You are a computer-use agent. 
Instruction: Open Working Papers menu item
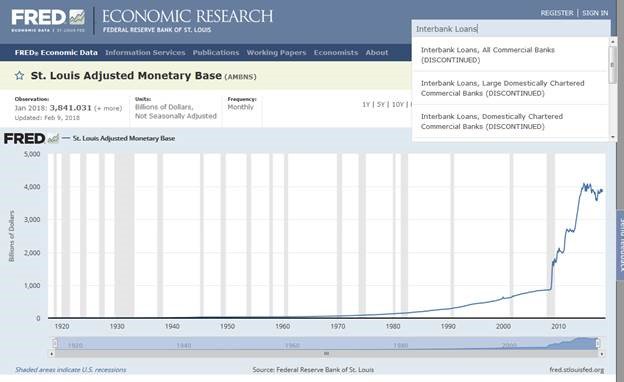coord(276,53)
